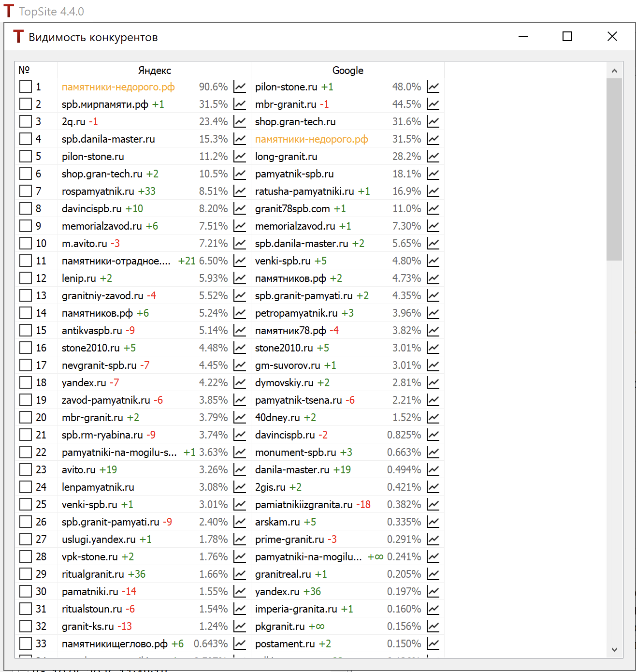636x672 pixels.
Task: Select the памятник78.рф domain entry
Action: click(x=290, y=331)
